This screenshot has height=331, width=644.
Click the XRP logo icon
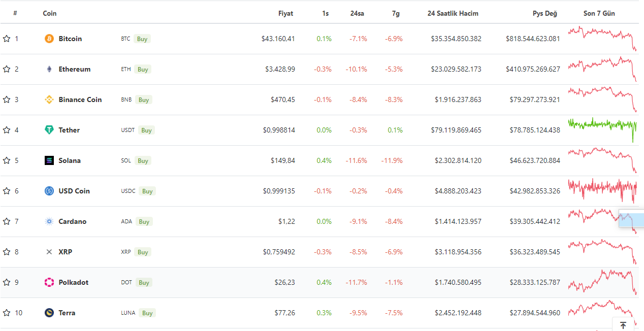click(49, 252)
